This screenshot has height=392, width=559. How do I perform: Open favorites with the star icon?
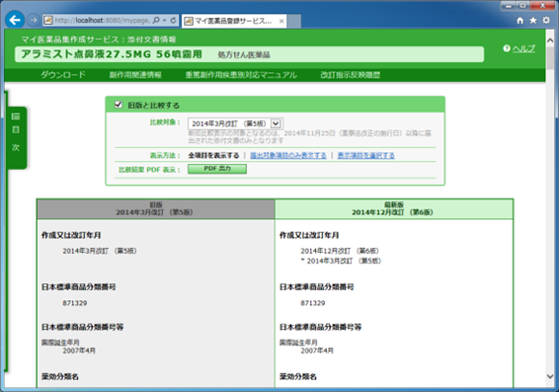pos(533,21)
